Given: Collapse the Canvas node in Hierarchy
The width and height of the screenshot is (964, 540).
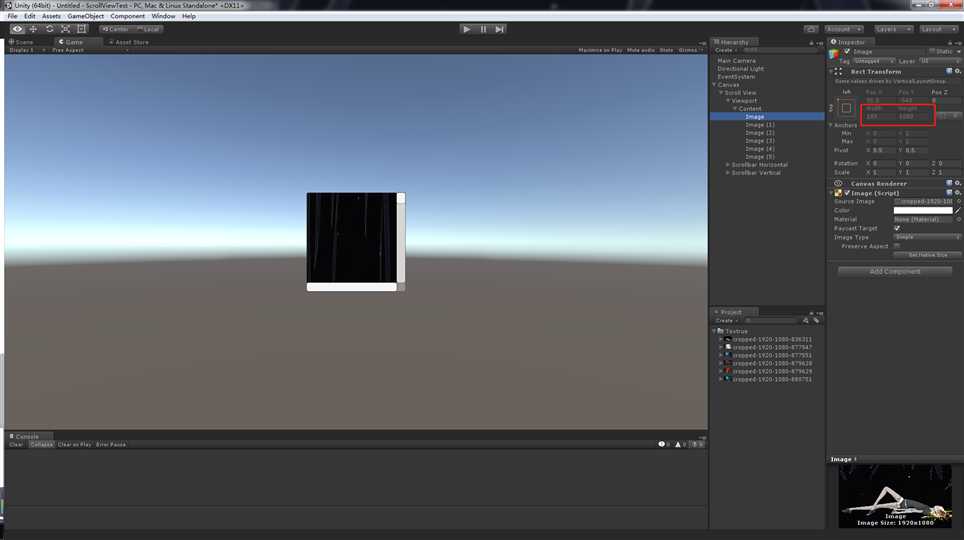Looking at the screenshot, I should pos(714,85).
